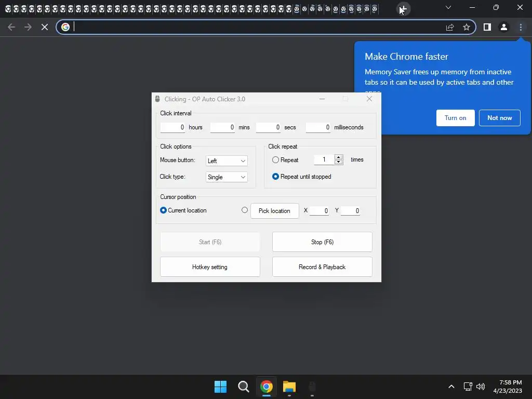The image size is (532, 399).
Task: Click the mins interval field
Action: coord(222,127)
